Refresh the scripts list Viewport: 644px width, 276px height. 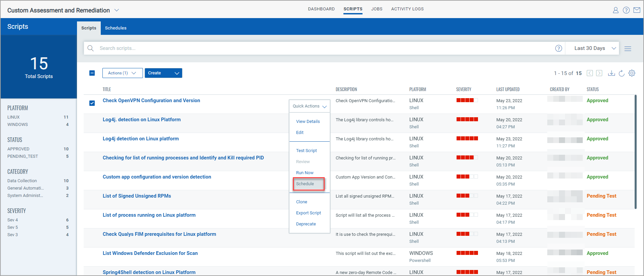[x=622, y=73]
